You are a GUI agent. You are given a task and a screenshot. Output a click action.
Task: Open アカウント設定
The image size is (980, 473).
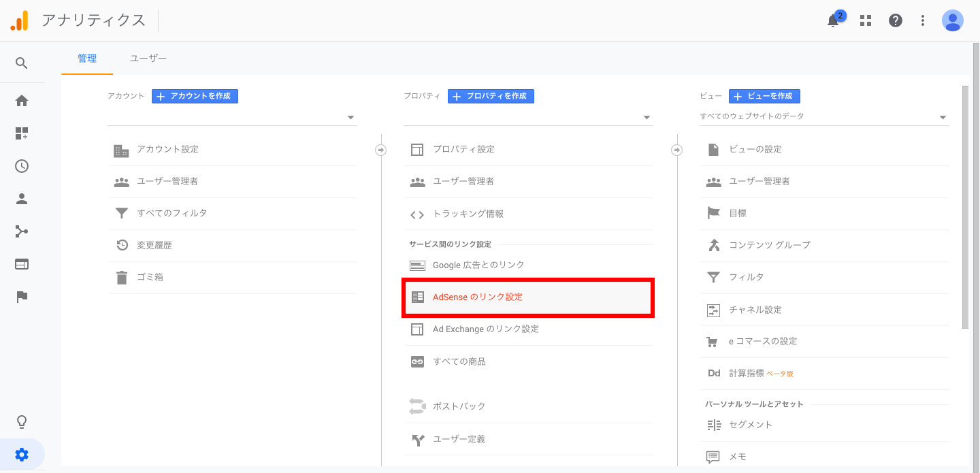233,150
